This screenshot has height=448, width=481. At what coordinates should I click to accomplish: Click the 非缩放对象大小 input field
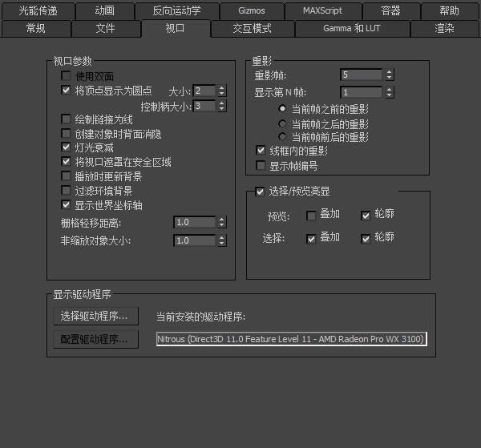click(x=195, y=240)
